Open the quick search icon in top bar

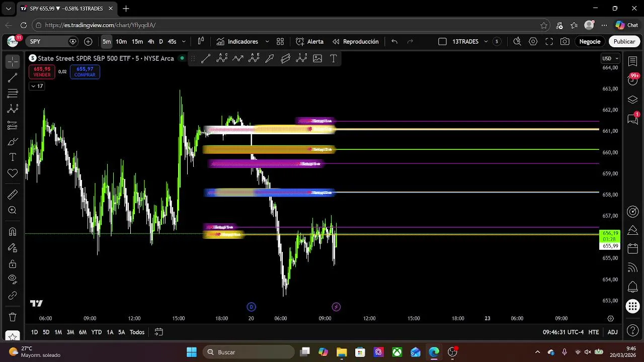(x=517, y=42)
